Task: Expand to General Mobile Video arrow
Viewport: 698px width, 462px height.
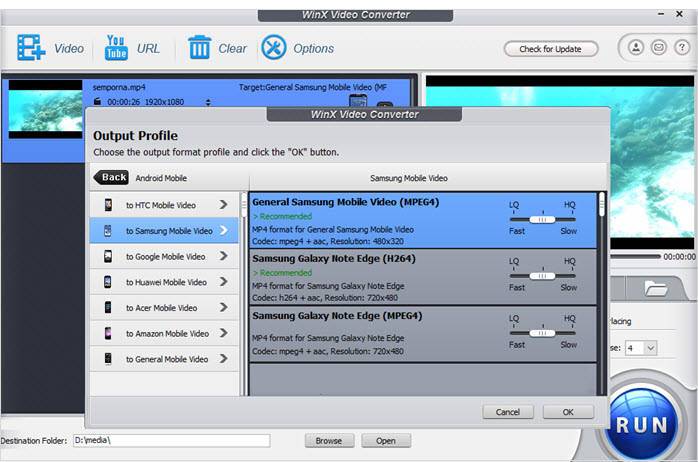Action: click(223, 359)
